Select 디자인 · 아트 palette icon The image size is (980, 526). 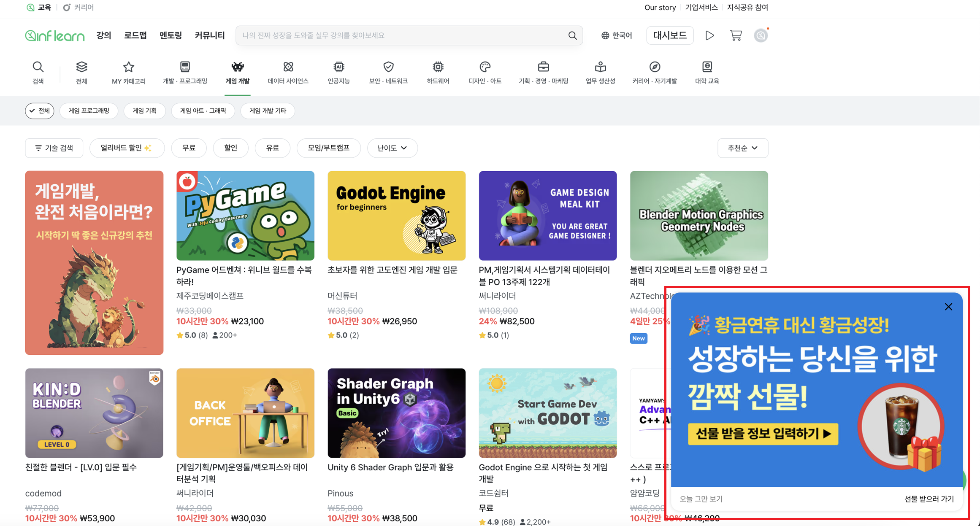coord(485,67)
